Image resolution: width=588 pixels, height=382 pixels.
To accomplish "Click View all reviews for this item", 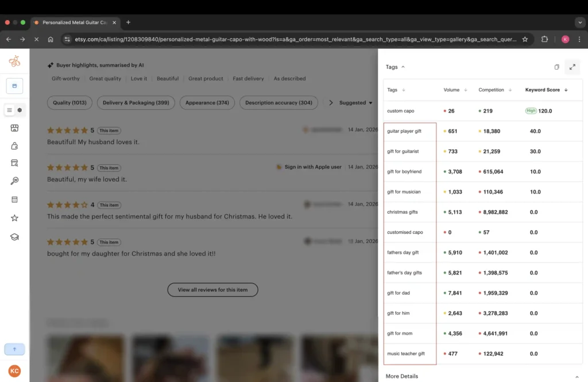I will pyautogui.click(x=212, y=290).
